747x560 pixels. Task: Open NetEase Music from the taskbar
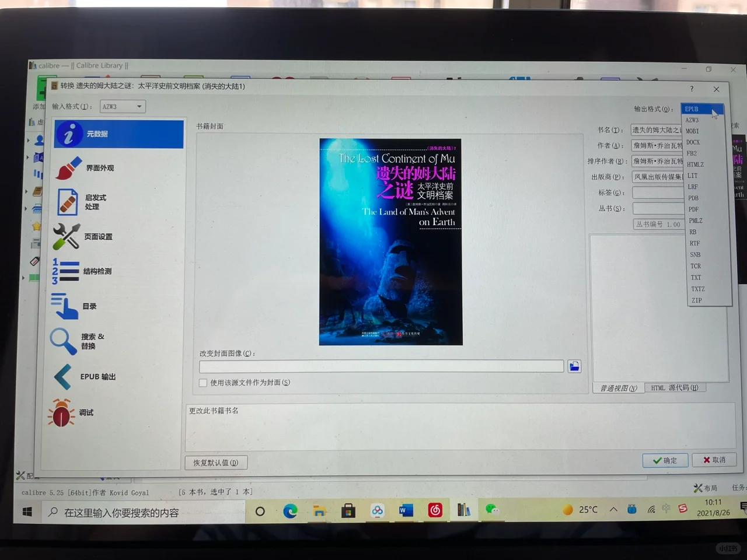coord(435,510)
